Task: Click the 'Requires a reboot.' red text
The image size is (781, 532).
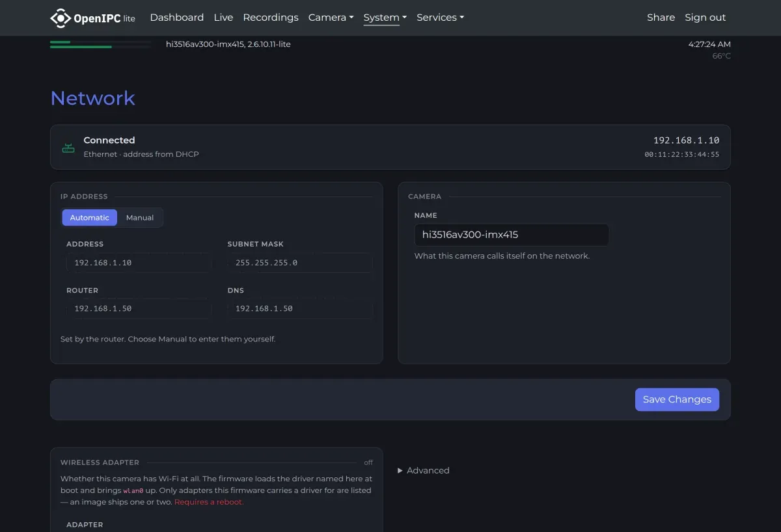Action: pyautogui.click(x=209, y=502)
